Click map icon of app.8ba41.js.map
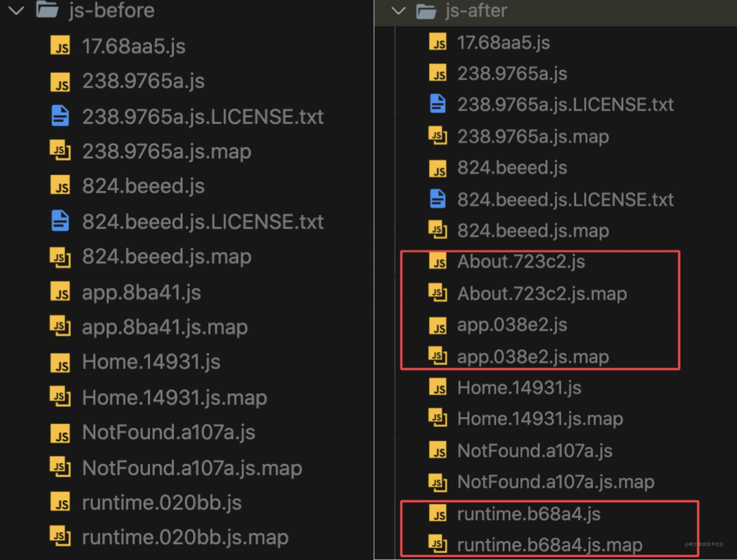 pos(60,326)
